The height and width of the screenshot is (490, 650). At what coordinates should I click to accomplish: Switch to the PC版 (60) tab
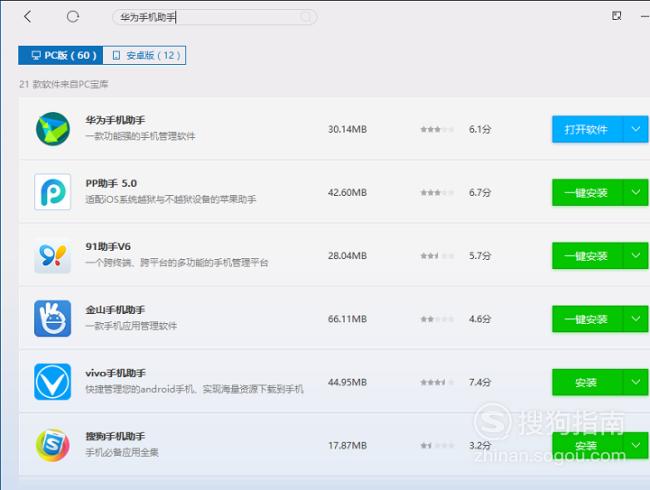point(61,55)
